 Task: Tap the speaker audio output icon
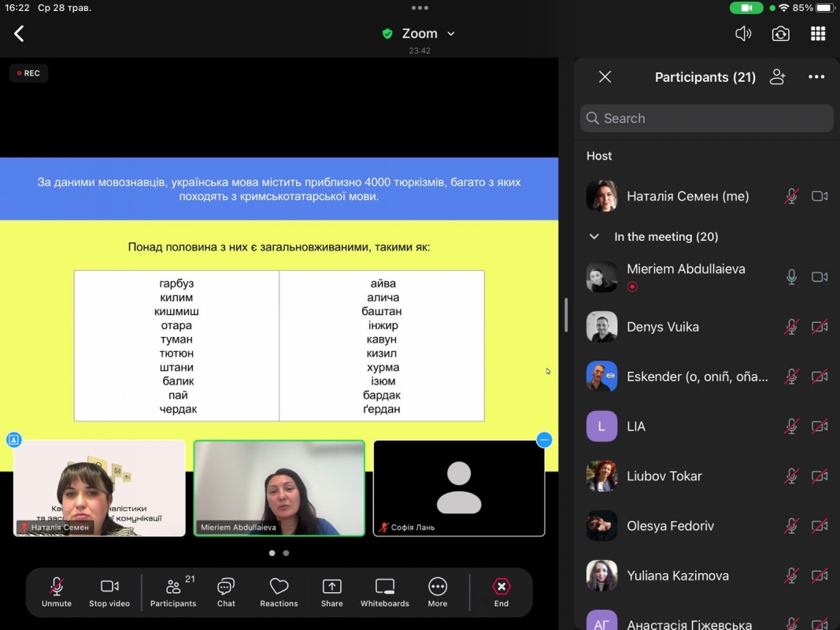(742, 34)
